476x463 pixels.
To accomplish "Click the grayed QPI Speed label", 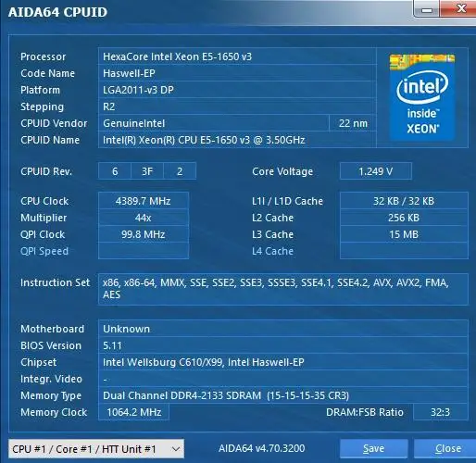I will (44, 251).
